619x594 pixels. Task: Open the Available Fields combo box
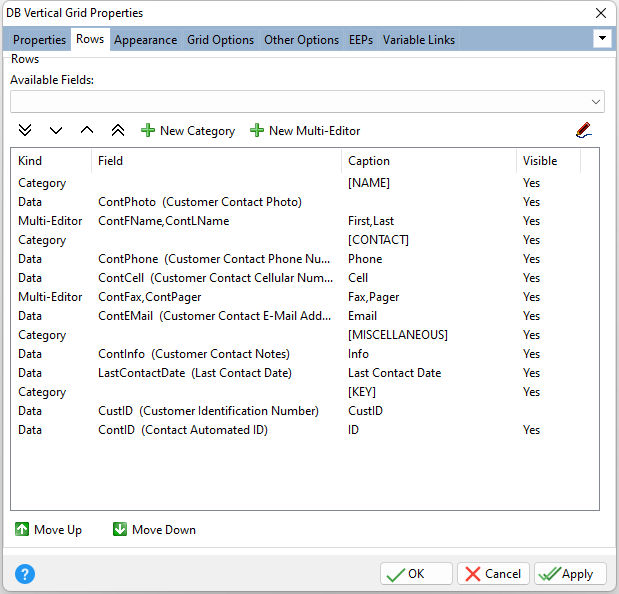[x=307, y=101]
